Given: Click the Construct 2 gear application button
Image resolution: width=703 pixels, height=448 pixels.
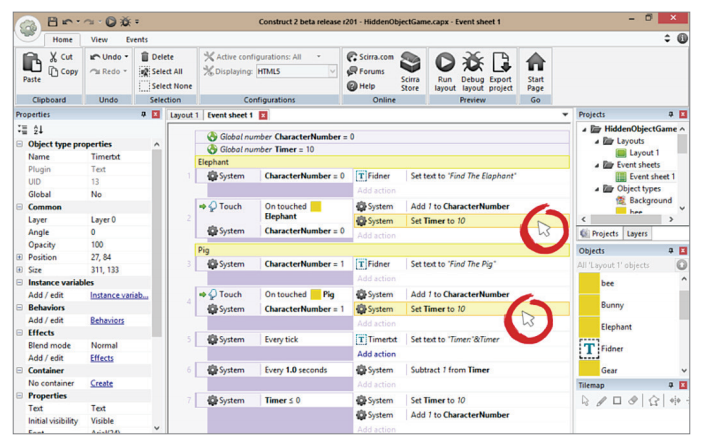Looking at the screenshot, I should [28, 28].
